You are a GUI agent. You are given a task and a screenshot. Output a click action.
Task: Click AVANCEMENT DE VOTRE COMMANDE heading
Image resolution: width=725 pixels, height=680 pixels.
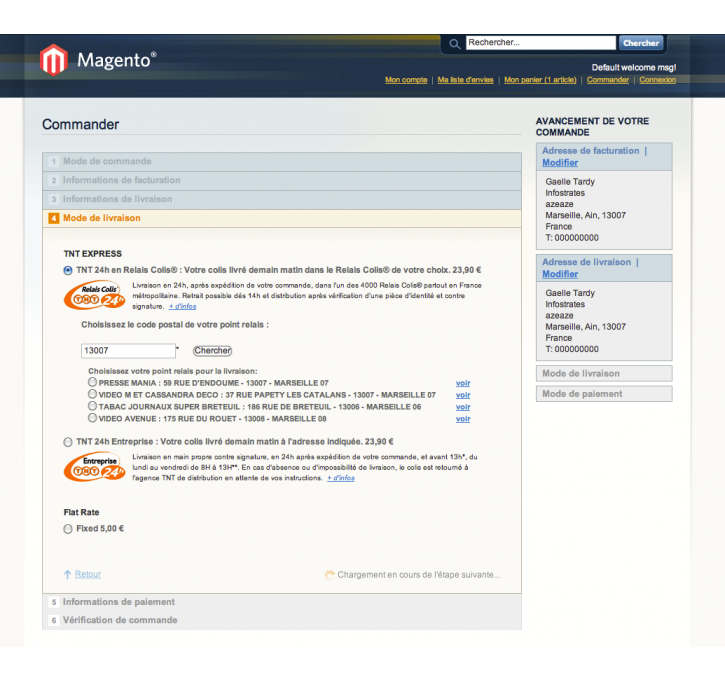(592, 127)
